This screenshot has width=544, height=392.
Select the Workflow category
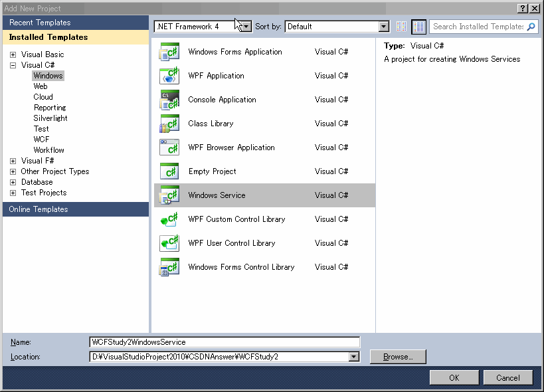click(49, 150)
